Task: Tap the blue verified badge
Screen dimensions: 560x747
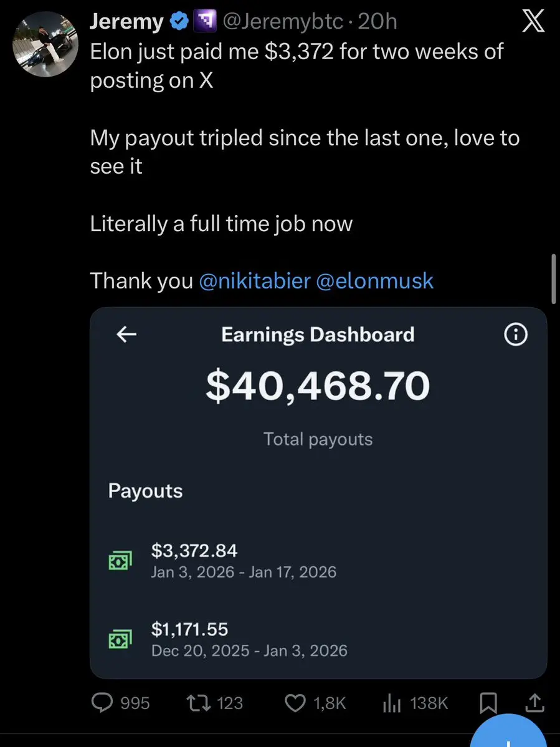Action: [180, 22]
